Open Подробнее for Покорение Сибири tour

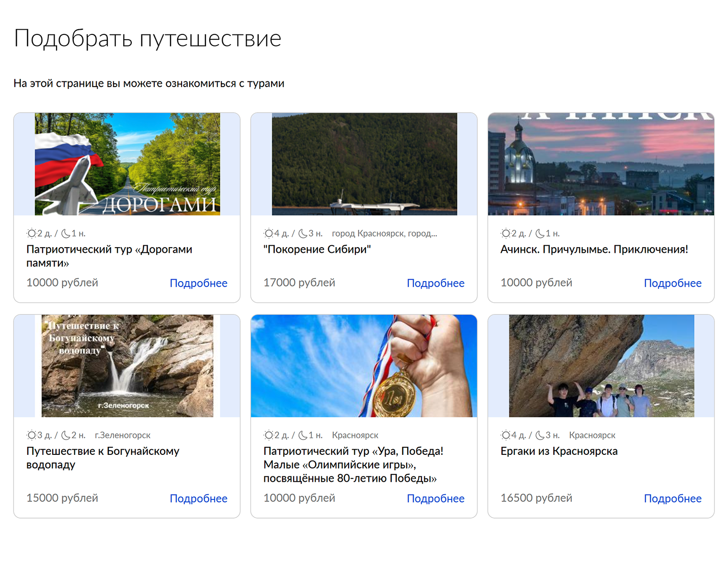pos(435,283)
